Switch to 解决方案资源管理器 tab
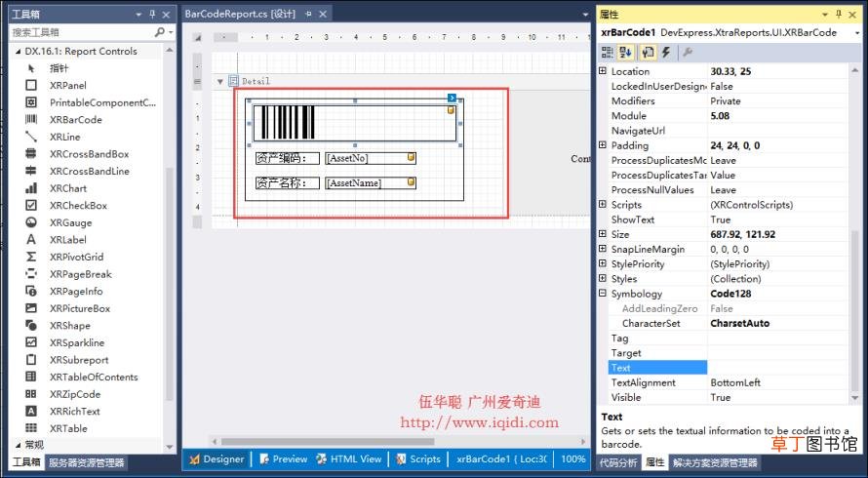Screen dimensions: 868x478 [715, 462]
